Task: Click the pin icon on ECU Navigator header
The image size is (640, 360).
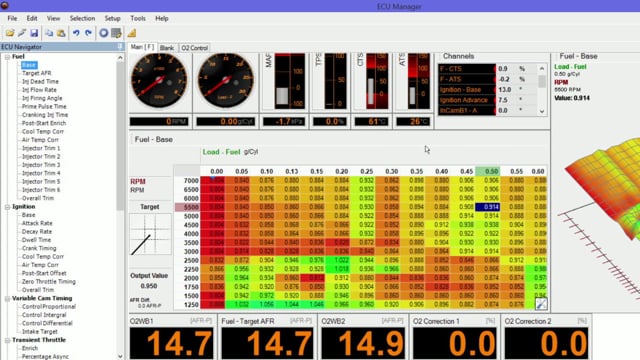Action: click(120, 47)
